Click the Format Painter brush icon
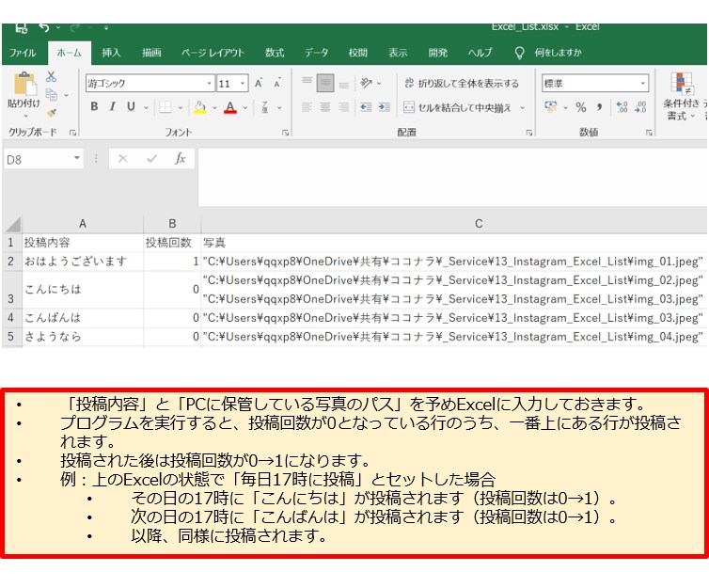The height and width of the screenshot is (588, 709). (52, 113)
